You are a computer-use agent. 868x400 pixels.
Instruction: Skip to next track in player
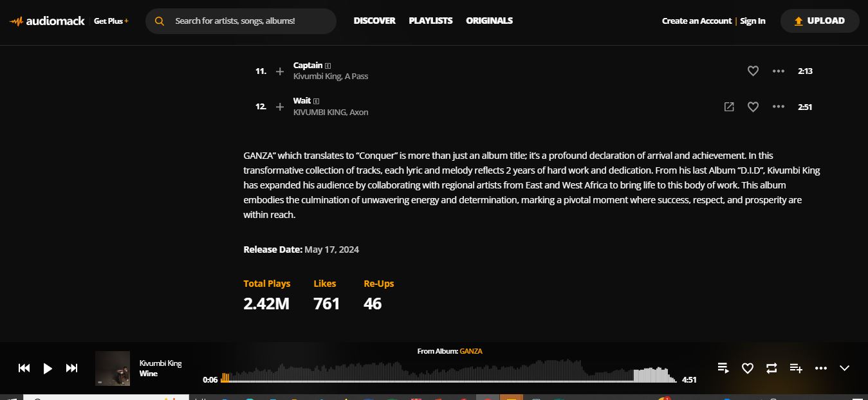[x=72, y=368]
